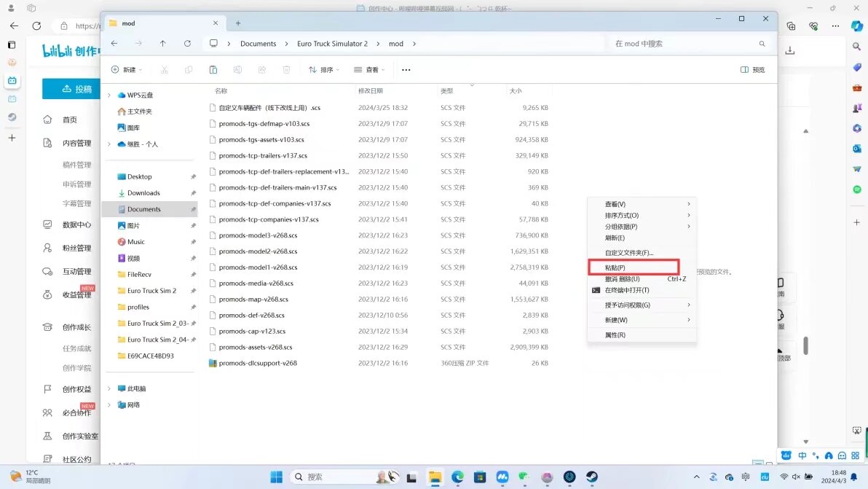868x489 pixels.
Task: Open Group by submenu in context menu
Action: (x=642, y=227)
